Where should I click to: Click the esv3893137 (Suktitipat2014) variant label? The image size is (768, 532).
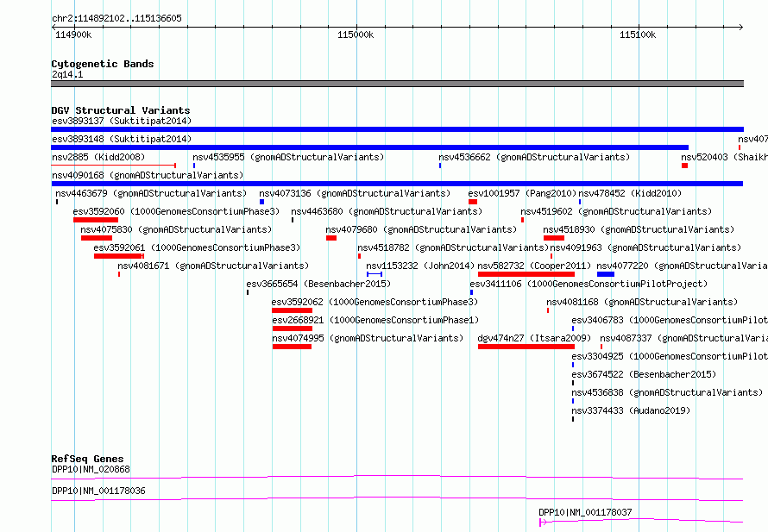(x=122, y=121)
